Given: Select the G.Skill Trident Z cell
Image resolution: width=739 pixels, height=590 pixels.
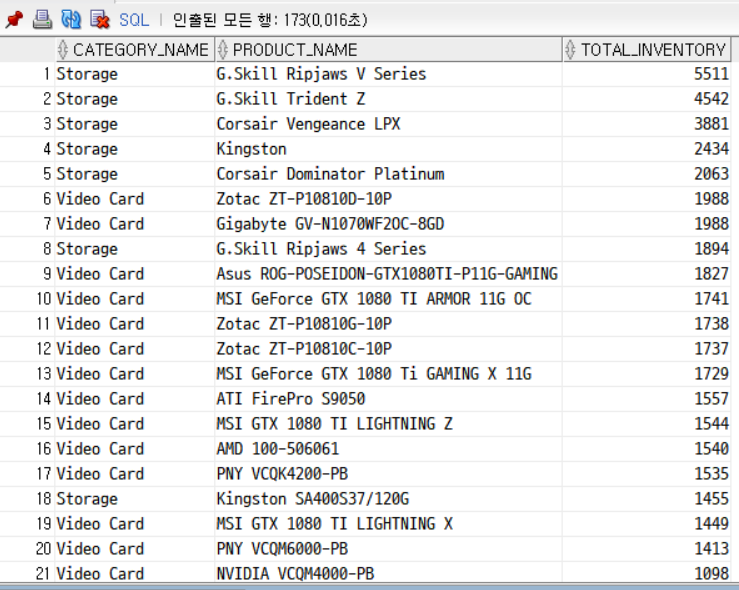Looking at the screenshot, I should (388, 99).
